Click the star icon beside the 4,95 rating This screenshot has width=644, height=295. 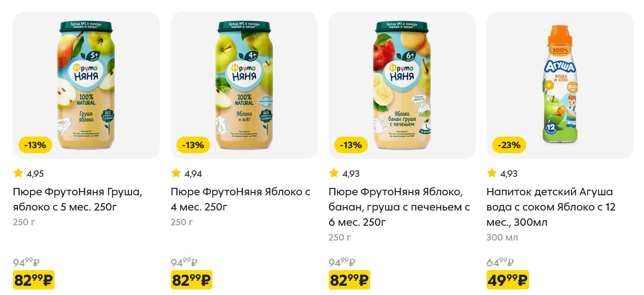coord(18,173)
